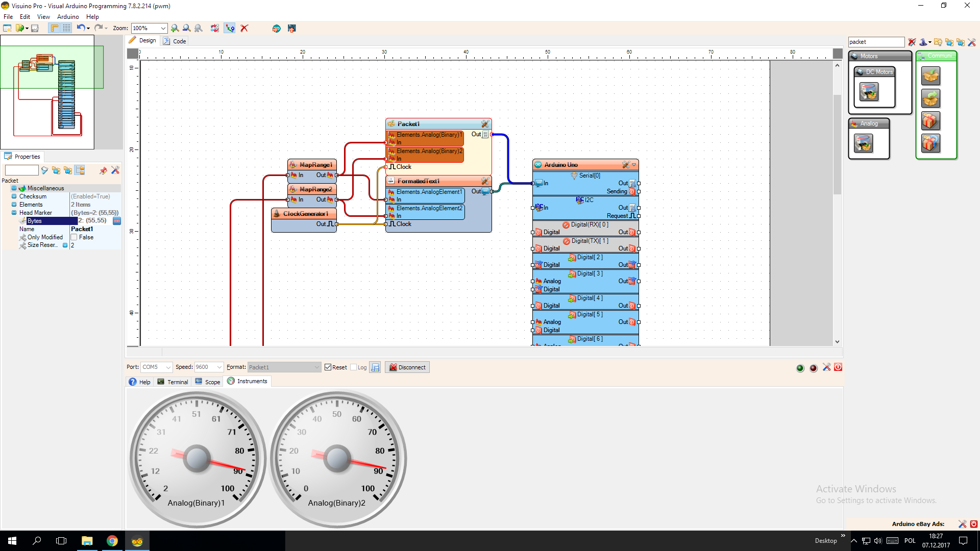Open the Edit menu
Screen dimensions: 980x551
tap(25, 17)
